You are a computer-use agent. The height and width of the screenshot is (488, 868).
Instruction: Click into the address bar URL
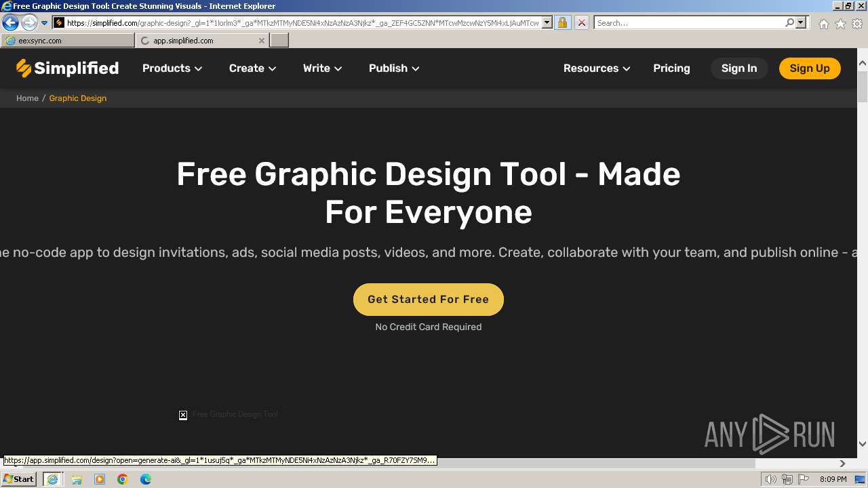click(303, 22)
